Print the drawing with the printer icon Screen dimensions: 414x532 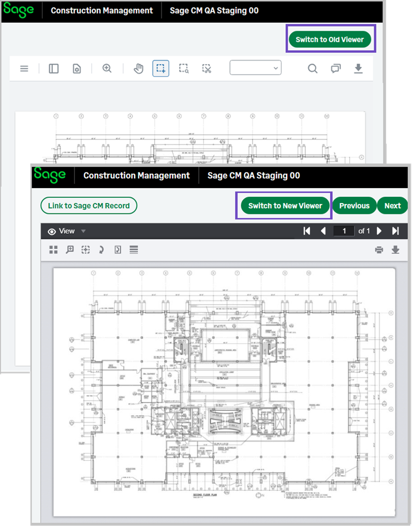[379, 250]
